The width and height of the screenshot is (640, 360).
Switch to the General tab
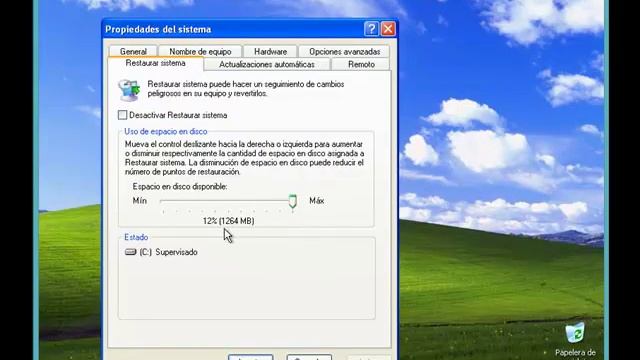click(x=133, y=51)
